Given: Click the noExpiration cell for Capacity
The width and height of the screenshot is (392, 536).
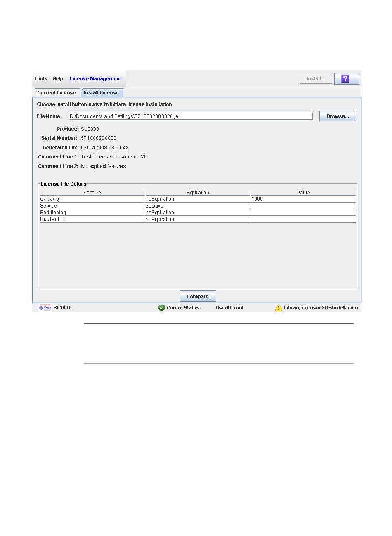Looking at the screenshot, I should pos(198,199).
